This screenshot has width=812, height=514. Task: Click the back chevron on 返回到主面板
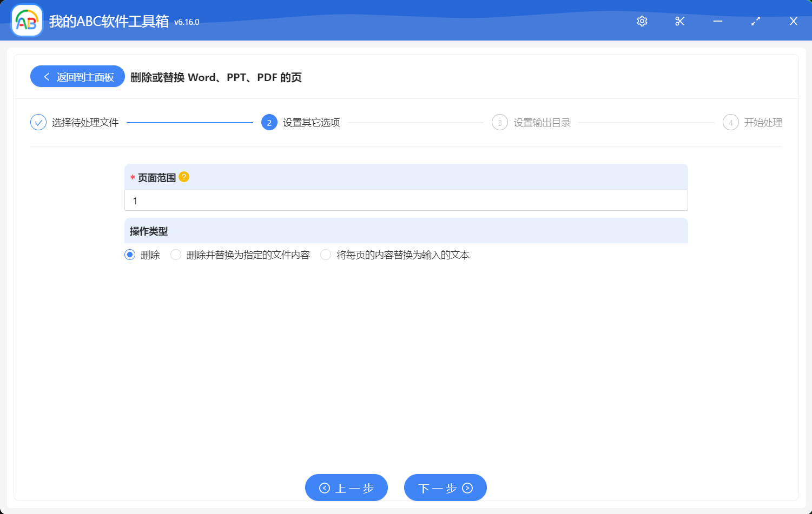click(45, 76)
